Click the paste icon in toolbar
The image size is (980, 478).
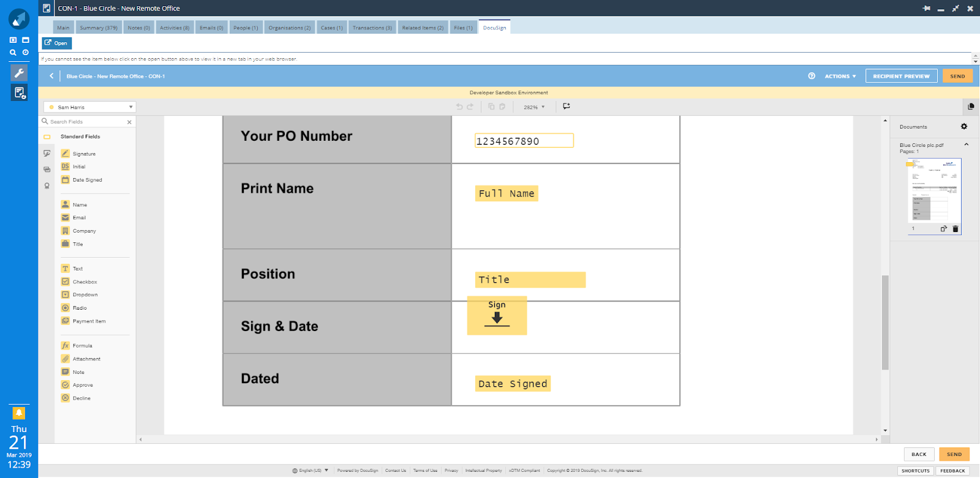coord(502,106)
